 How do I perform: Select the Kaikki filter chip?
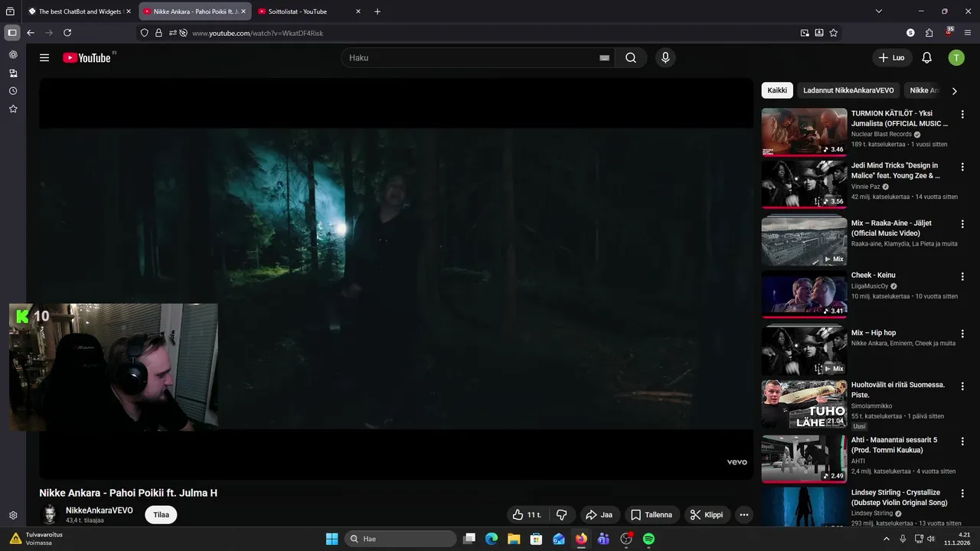(x=777, y=90)
